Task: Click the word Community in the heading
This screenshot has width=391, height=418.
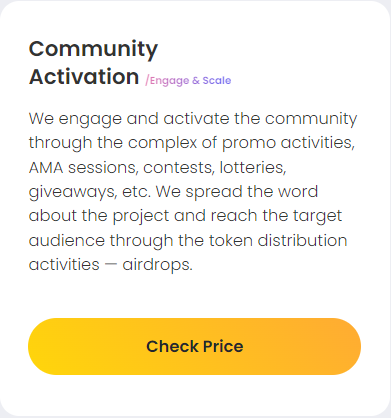Action: pyautogui.click(x=93, y=50)
